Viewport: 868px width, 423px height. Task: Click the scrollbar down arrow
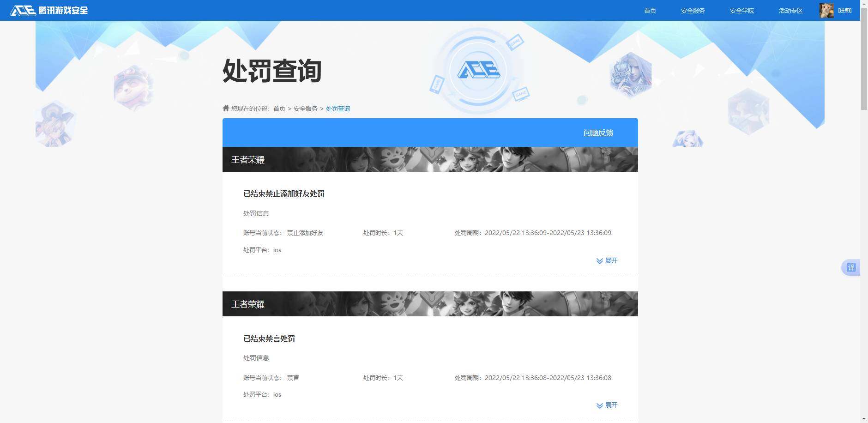pos(864,419)
